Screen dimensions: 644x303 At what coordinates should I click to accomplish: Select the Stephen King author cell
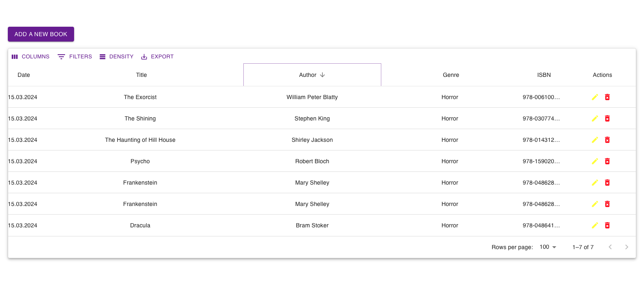[x=312, y=118]
